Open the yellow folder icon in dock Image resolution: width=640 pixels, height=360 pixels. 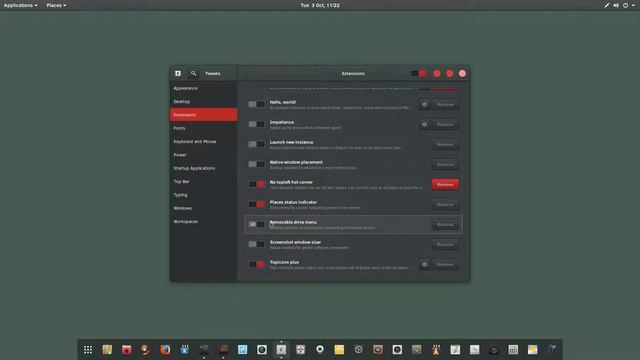339,350
